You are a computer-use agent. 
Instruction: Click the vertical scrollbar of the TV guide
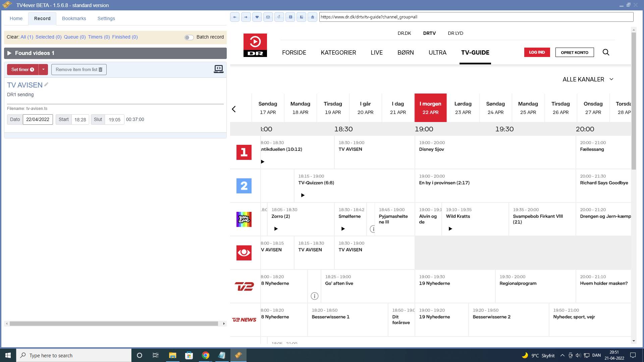pyautogui.click(x=634, y=101)
